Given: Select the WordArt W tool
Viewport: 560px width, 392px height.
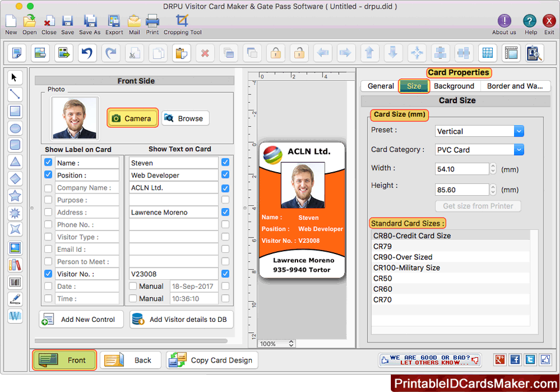Looking at the screenshot, I should tap(15, 316).
